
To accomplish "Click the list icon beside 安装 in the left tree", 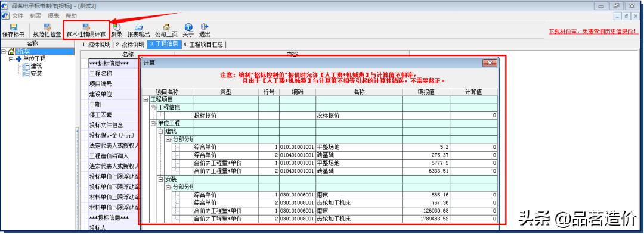I will coord(26,74).
